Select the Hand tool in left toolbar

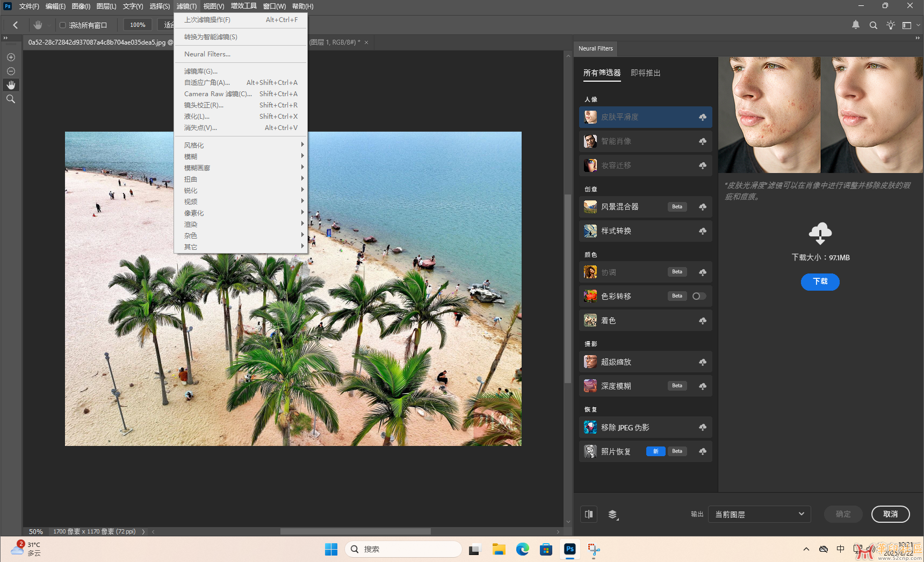coord(11,85)
